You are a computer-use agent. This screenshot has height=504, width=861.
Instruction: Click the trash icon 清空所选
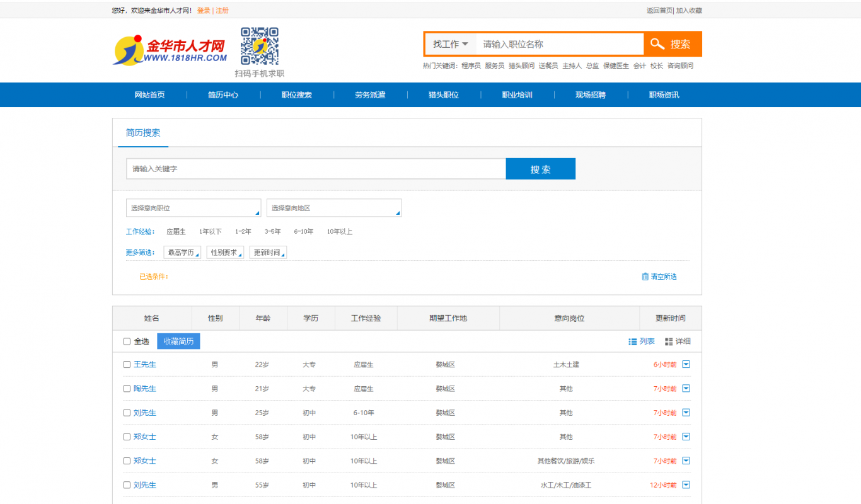point(659,277)
